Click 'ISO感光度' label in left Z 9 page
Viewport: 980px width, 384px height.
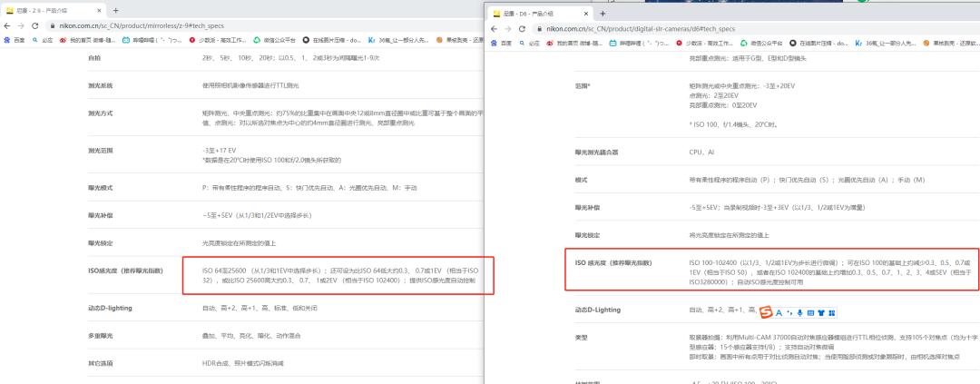[x=125, y=271]
